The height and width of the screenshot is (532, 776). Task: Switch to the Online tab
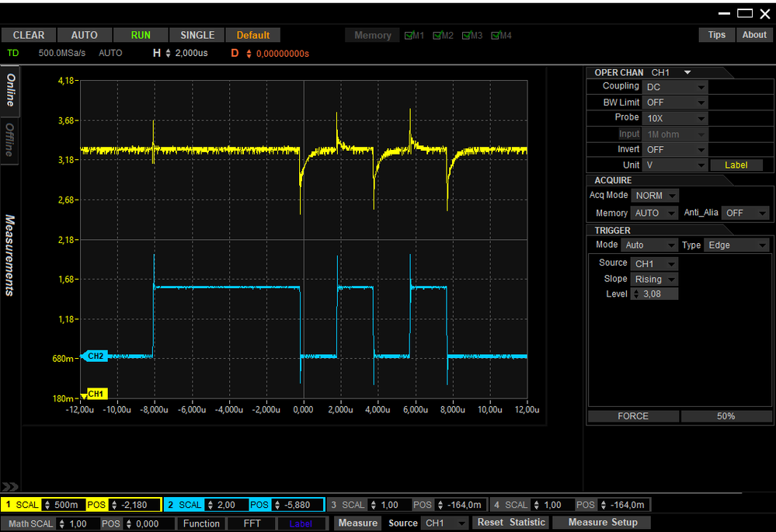click(10, 91)
